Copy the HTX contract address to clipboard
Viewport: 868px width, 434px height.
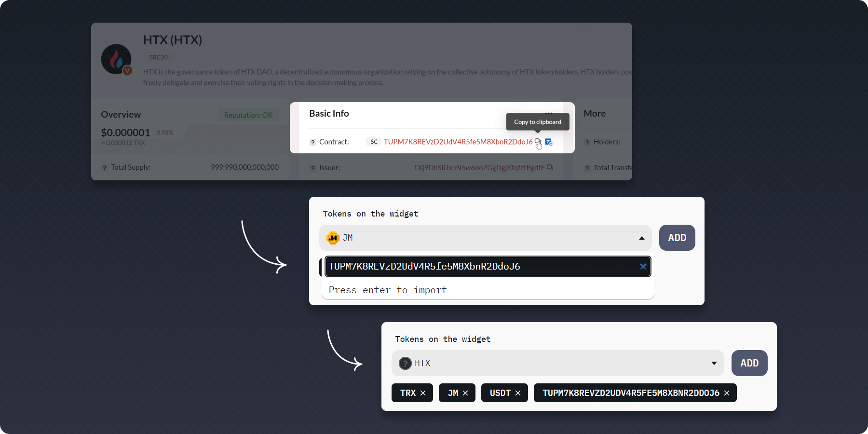point(537,141)
